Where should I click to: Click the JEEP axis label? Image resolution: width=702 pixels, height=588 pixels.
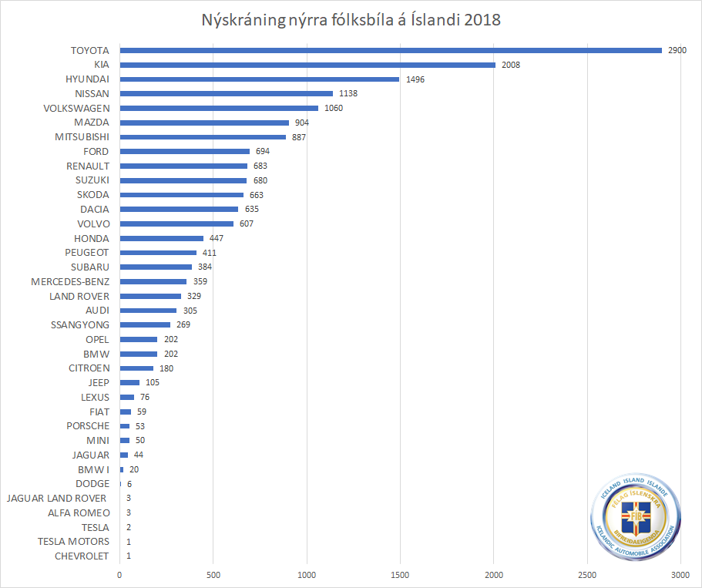pos(99,382)
